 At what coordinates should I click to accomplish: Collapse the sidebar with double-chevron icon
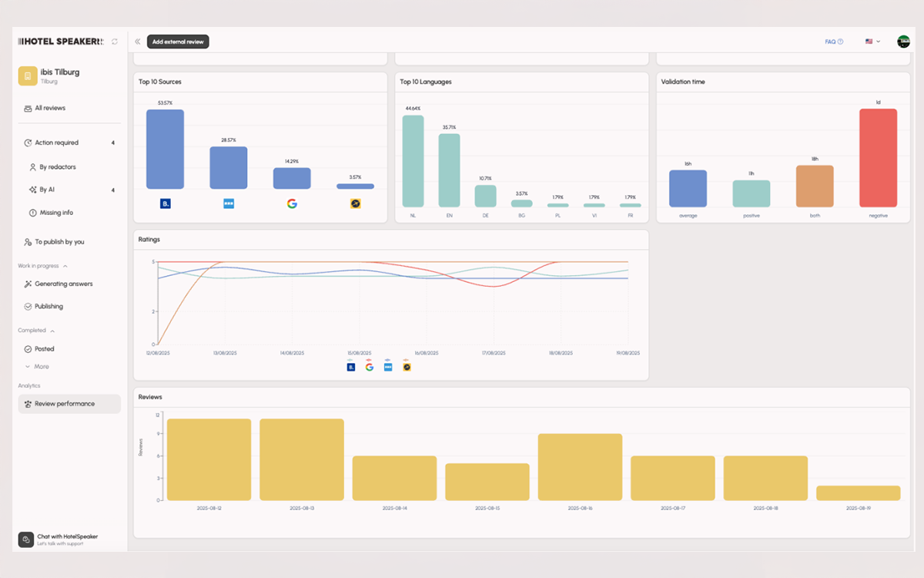point(138,42)
